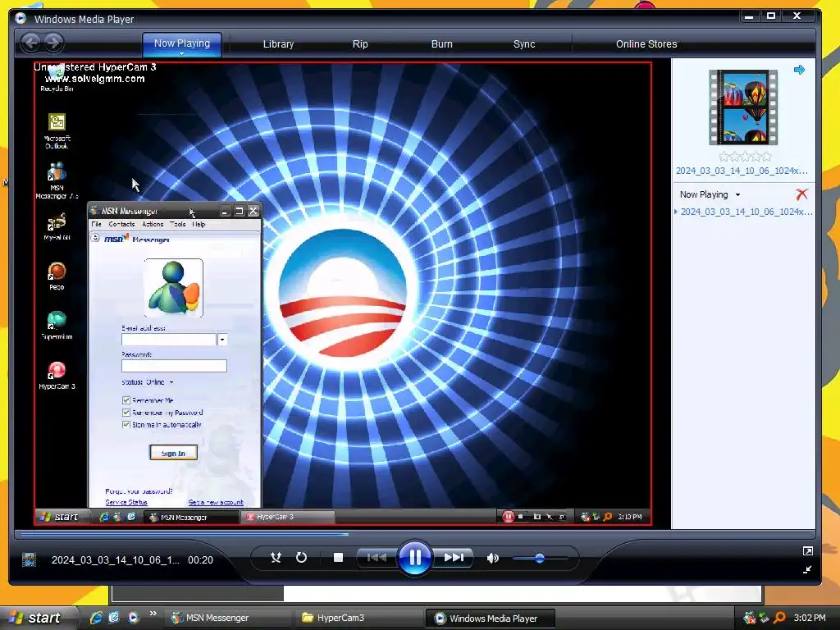
Task: Click the orange magnifier tray icon
Action: (779, 618)
